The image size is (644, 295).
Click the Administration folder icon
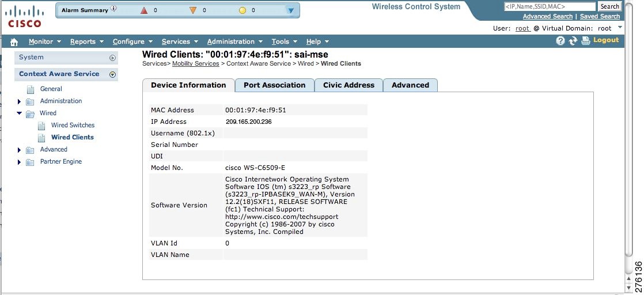(x=30, y=101)
